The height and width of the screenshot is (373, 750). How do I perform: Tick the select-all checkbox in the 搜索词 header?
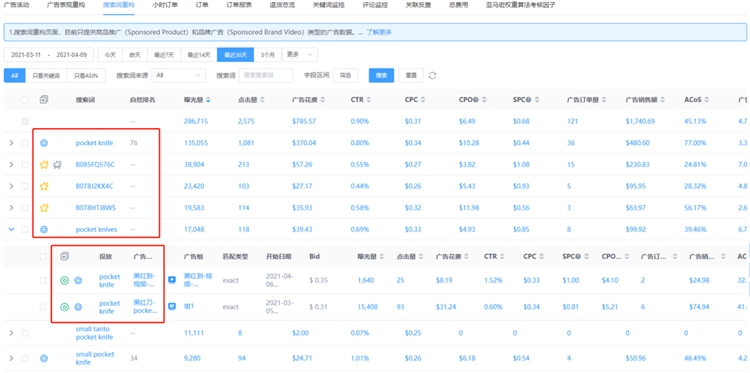tap(25, 100)
